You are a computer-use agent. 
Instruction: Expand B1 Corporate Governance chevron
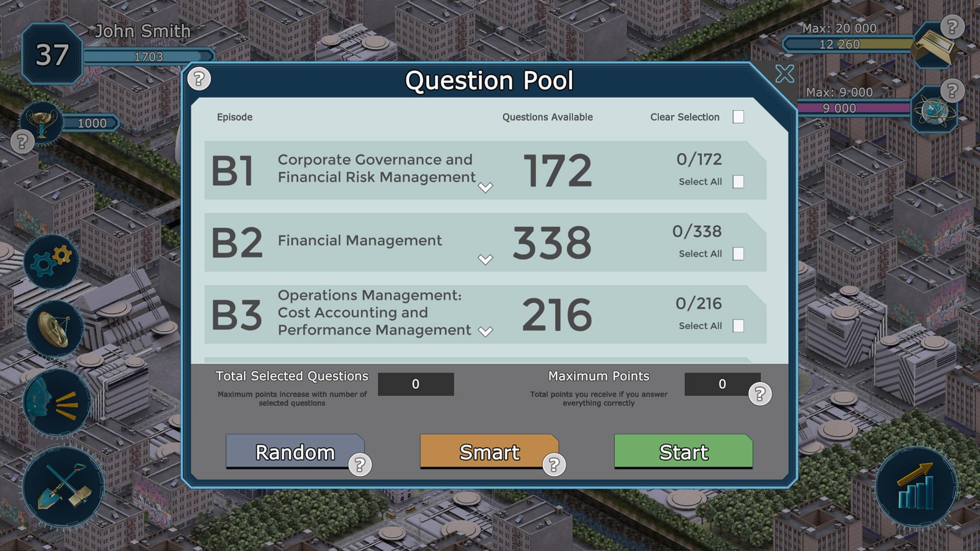[485, 187]
